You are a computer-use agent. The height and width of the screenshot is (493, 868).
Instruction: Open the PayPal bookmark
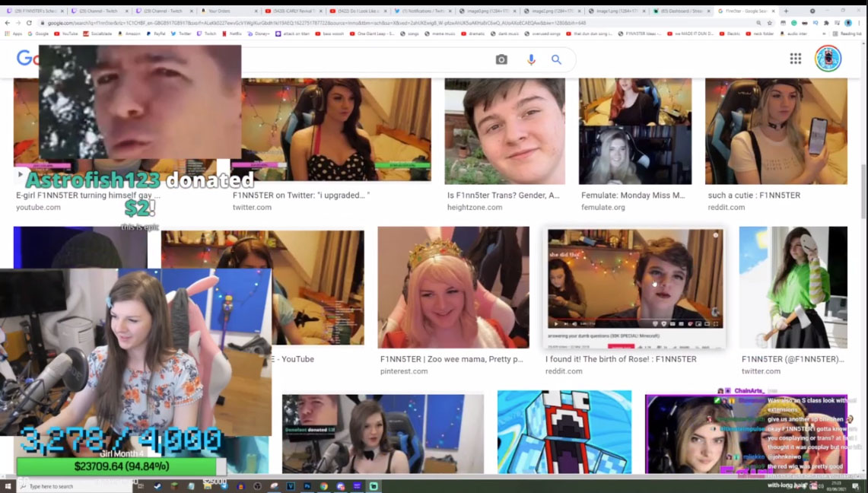pyautogui.click(x=155, y=33)
